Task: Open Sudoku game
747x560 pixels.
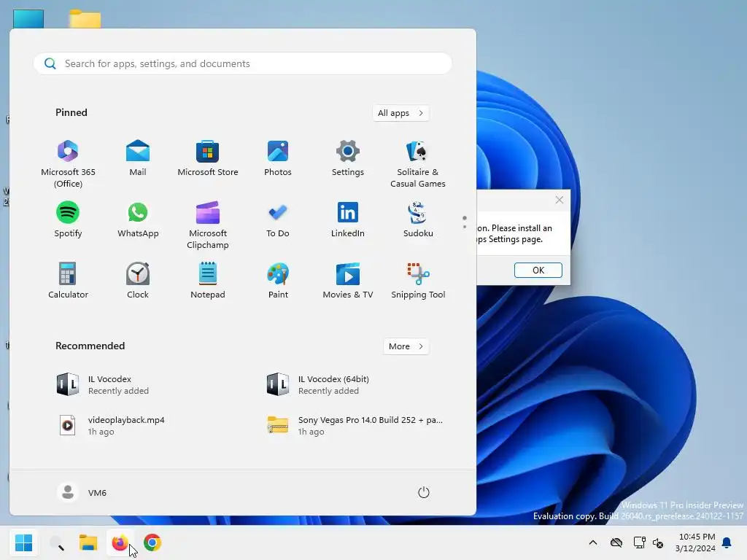Action: point(418,219)
